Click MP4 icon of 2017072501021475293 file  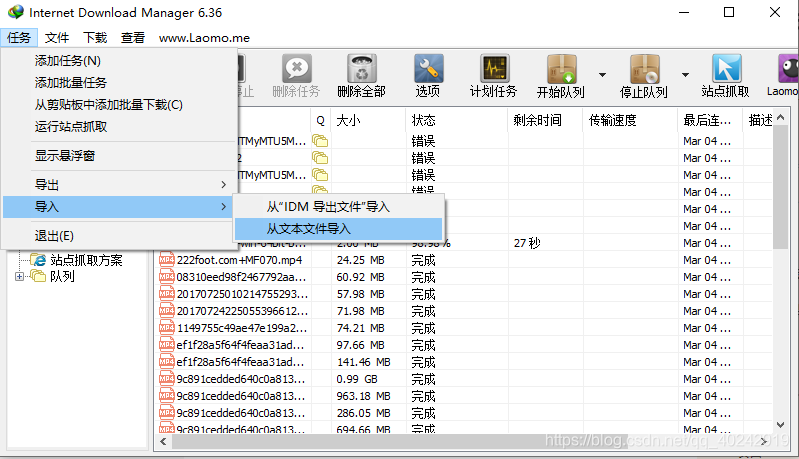(167, 294)
